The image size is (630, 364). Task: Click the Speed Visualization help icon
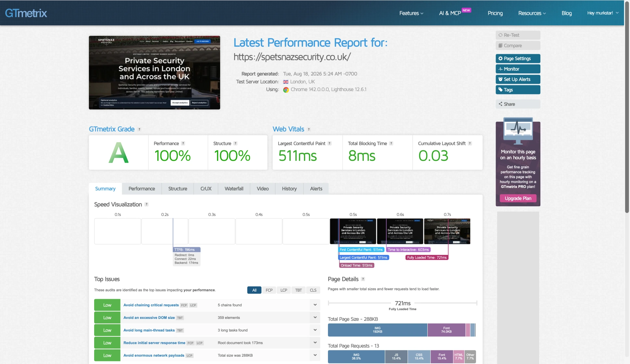click(146, 204)
